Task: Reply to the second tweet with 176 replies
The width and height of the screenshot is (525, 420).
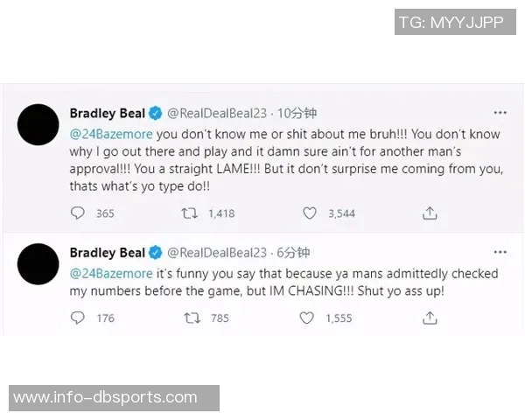Action: coord(78,318)
